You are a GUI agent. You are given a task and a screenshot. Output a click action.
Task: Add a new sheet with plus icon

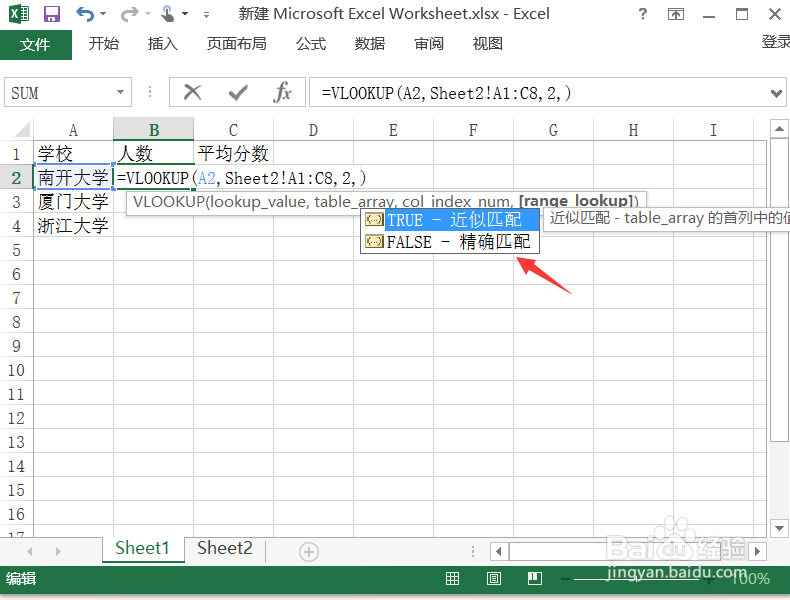tap(309, 552)
